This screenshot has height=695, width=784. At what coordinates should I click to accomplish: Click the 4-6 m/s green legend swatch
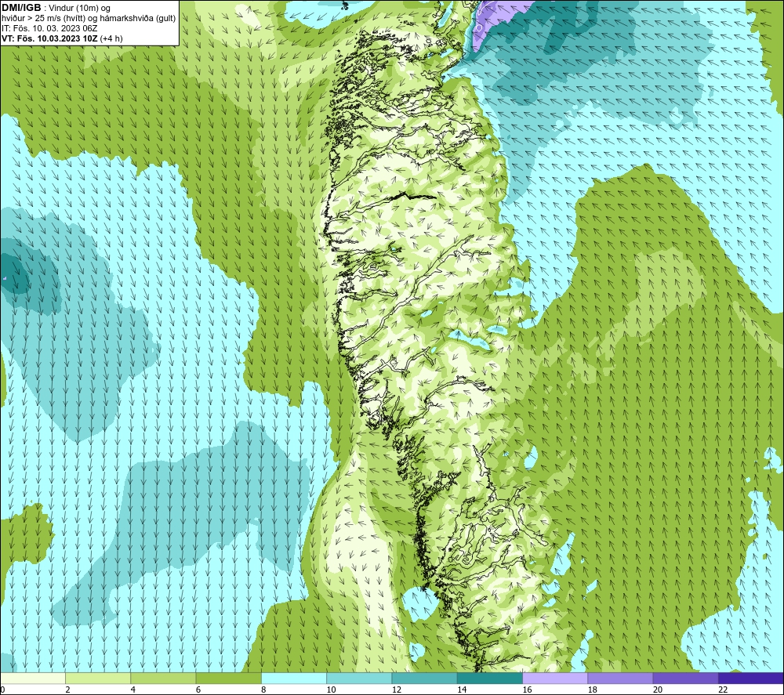[x=163, y=678]
